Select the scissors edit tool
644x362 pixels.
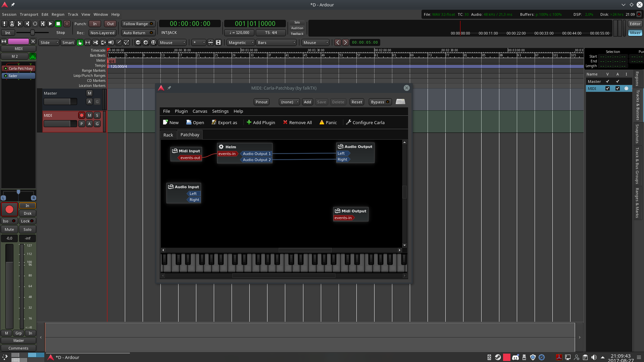(x=96, y=43)
